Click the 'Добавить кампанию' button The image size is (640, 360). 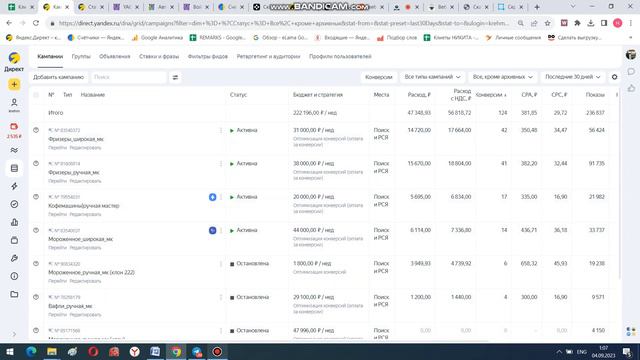click(x=58, y=77)
